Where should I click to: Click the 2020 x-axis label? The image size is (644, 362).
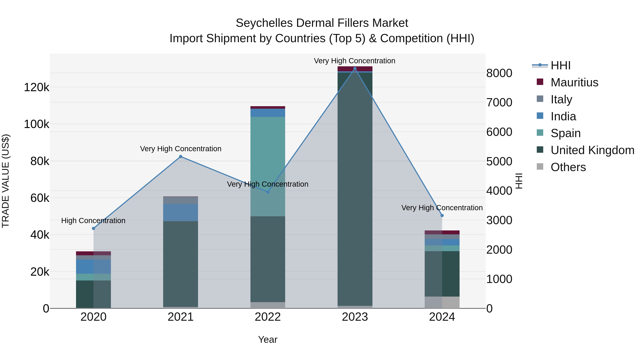click(94, 317)
